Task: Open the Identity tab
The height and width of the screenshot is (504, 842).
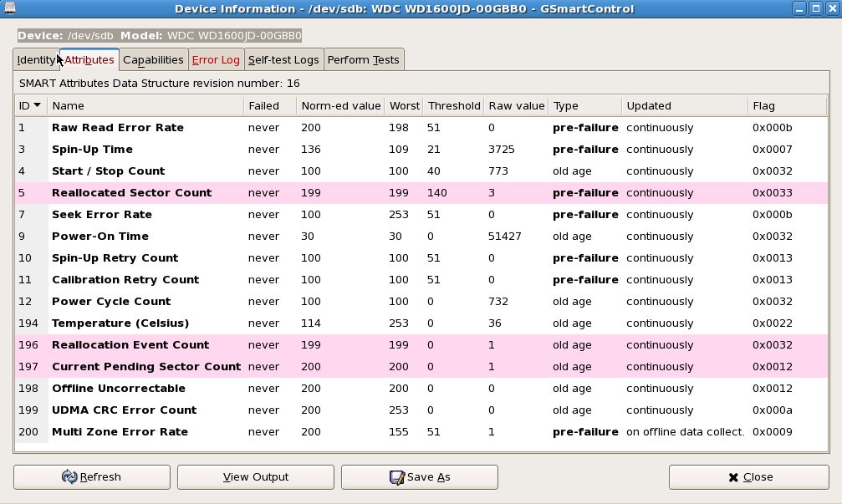Action: point(36,59)
